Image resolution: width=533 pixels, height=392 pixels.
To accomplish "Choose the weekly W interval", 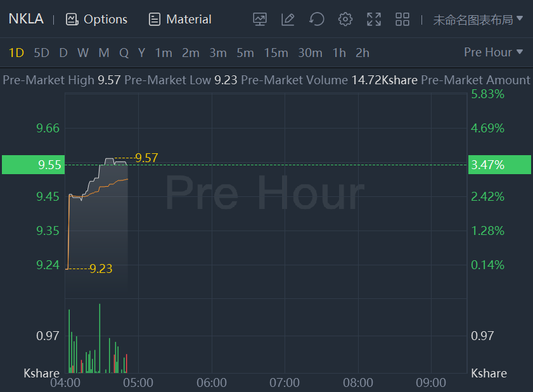I will pos(83,53).
